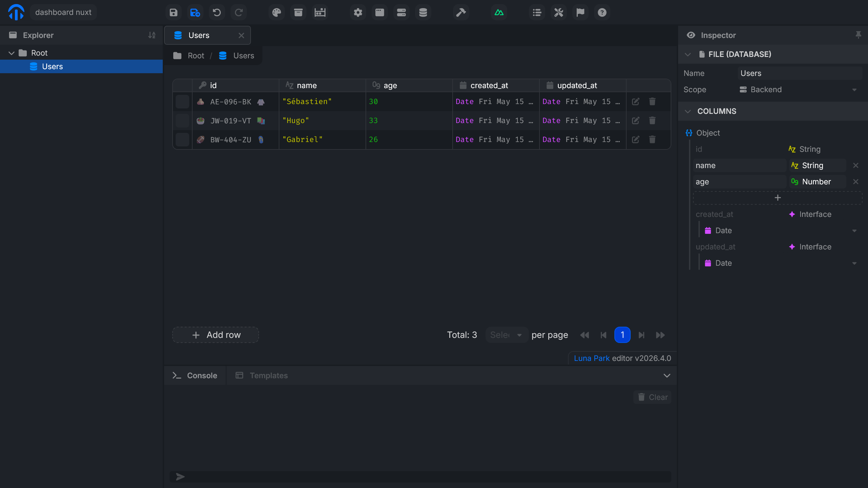Click the Name input field showing Users
Viewport: 868px width, 488px height.
coord(800,73)
